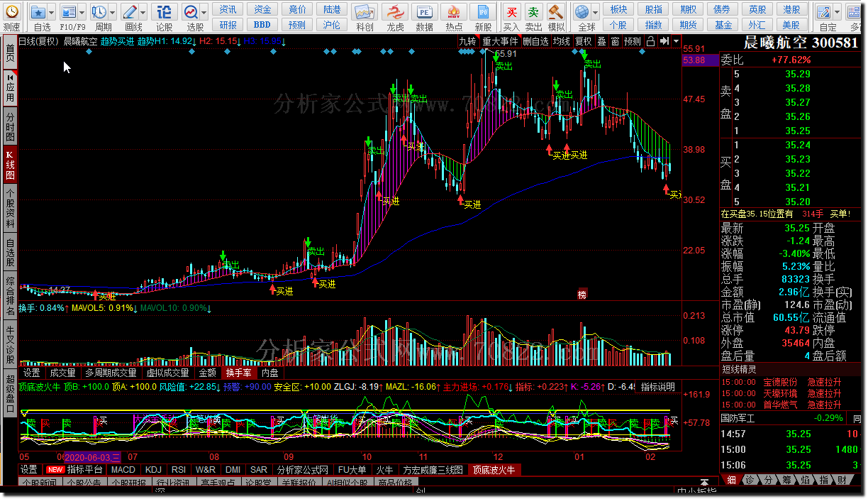Select the 细 detail tab at bottom right
The image size is (868, 499).
point(731,481)
